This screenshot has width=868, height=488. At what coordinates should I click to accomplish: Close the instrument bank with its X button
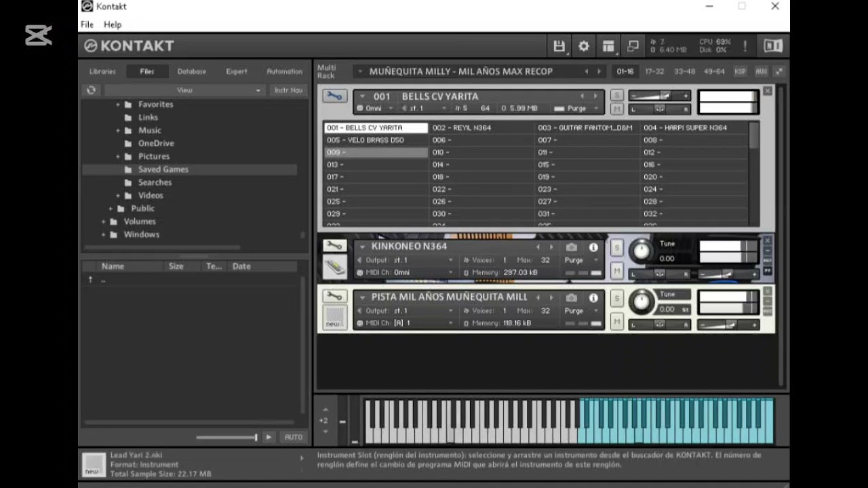pos(768,91)
